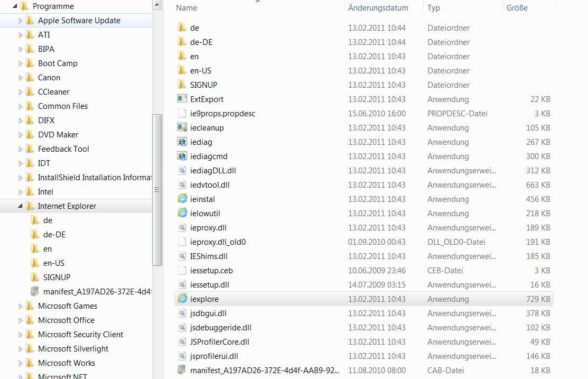Click the iexplore application icon
Viewport: 588px width, 379px height.
point(182,299)
